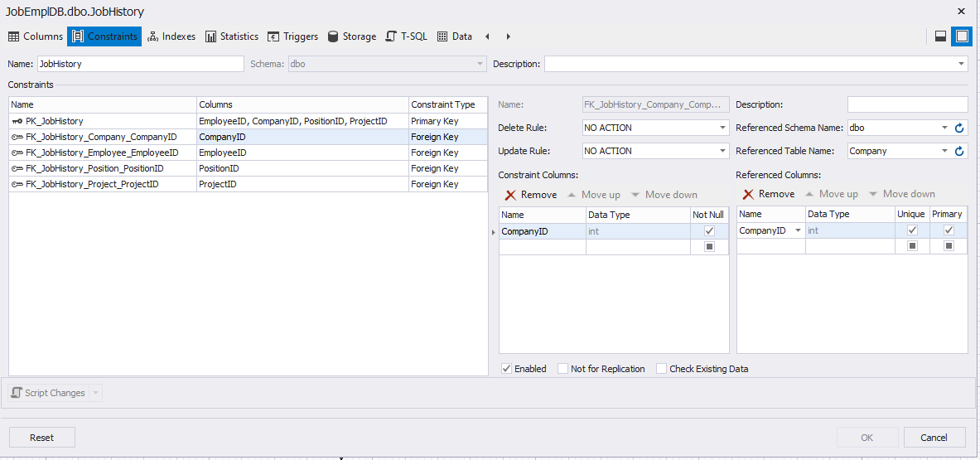
Task: Refresh the Referenced Table Name list
Action: point(960,151)
